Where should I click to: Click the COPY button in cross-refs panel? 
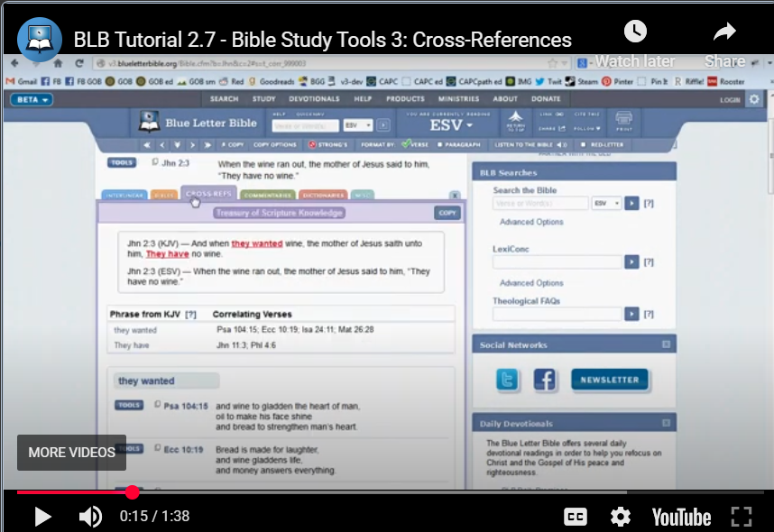pos(447,213)
